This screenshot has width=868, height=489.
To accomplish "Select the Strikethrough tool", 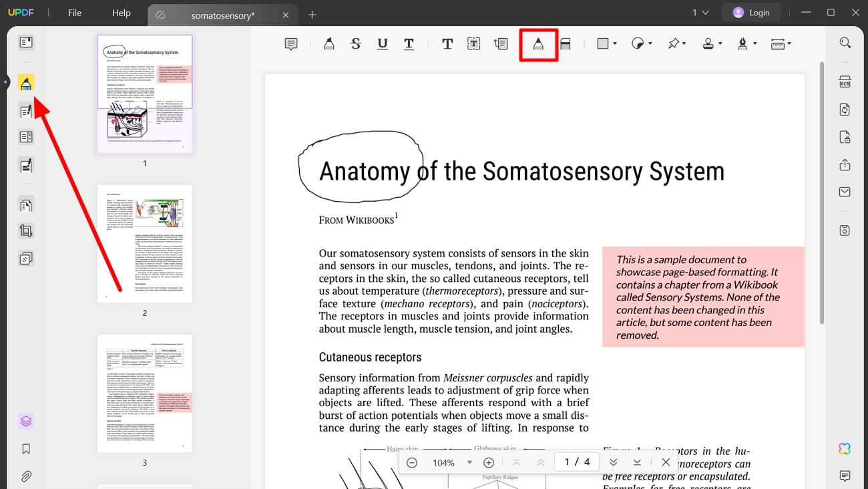I will click(x=355, y=44).
